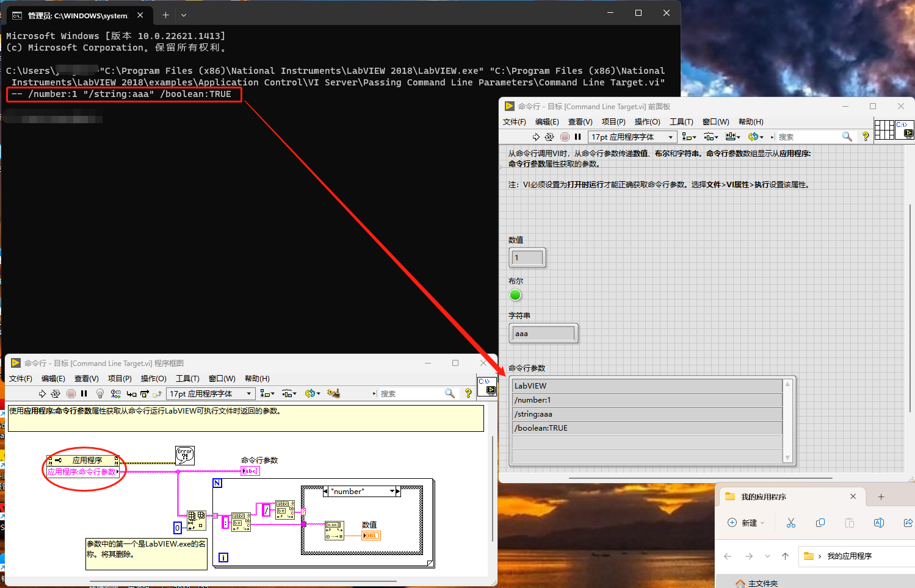Open 文件(F) menu in front panel window

coord(514,122)
